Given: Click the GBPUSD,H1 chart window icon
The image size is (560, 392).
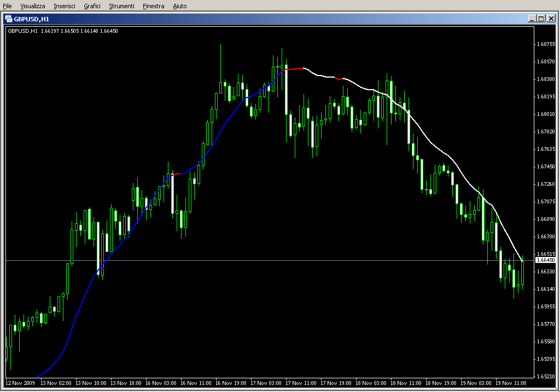Looking at the screenshot, I should (x=9, y=19).
